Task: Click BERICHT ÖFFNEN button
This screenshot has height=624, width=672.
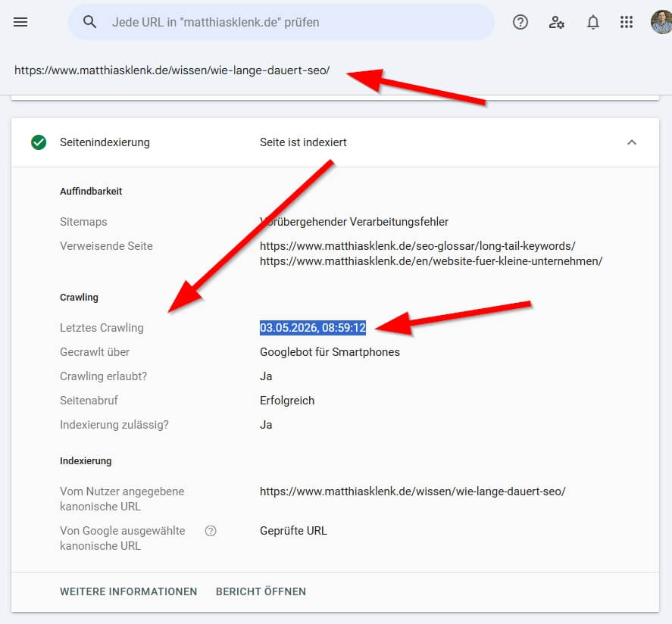Action: (261, 591)
